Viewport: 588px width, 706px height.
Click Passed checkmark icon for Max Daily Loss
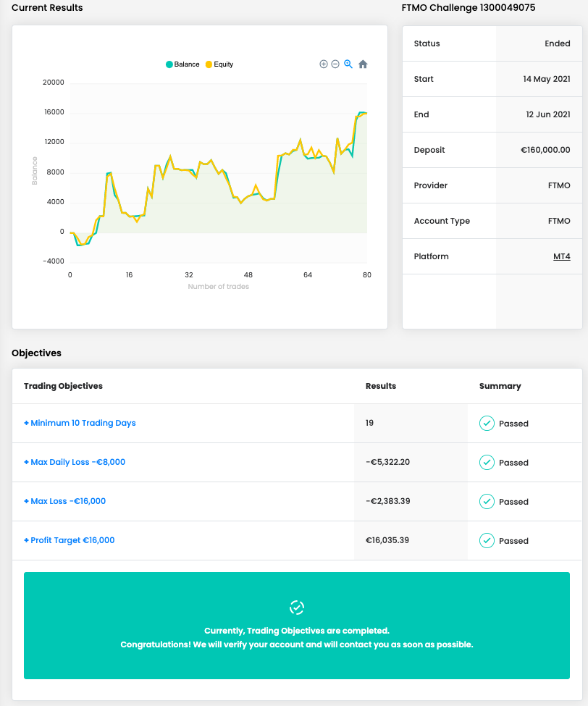[487, 463]
